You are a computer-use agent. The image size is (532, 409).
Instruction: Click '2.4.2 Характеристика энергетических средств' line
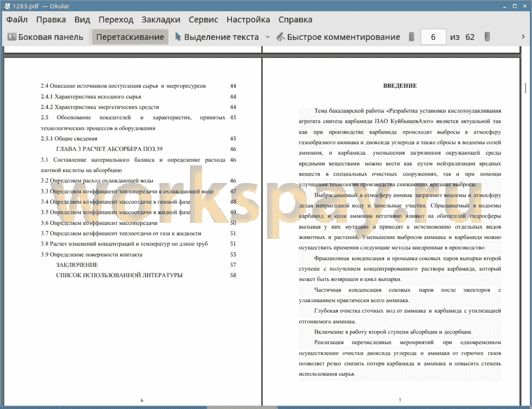pos(100,107)
